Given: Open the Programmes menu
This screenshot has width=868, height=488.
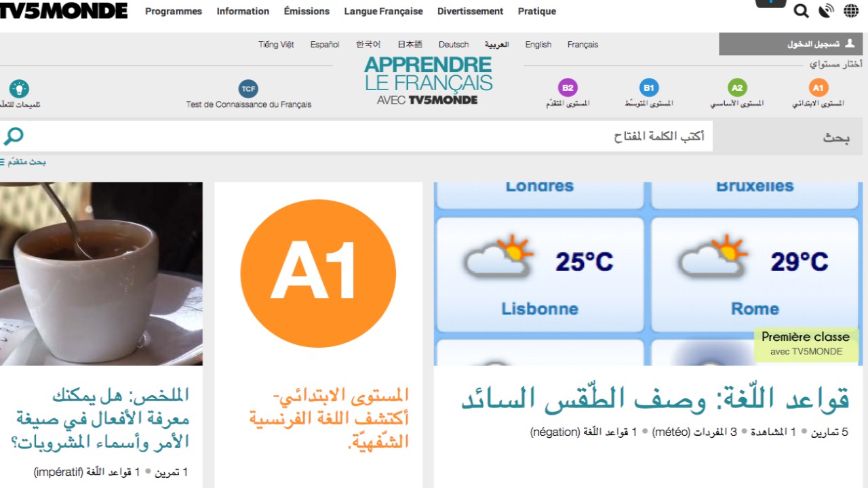Looking at the screenshot, I should click(174, 12).
